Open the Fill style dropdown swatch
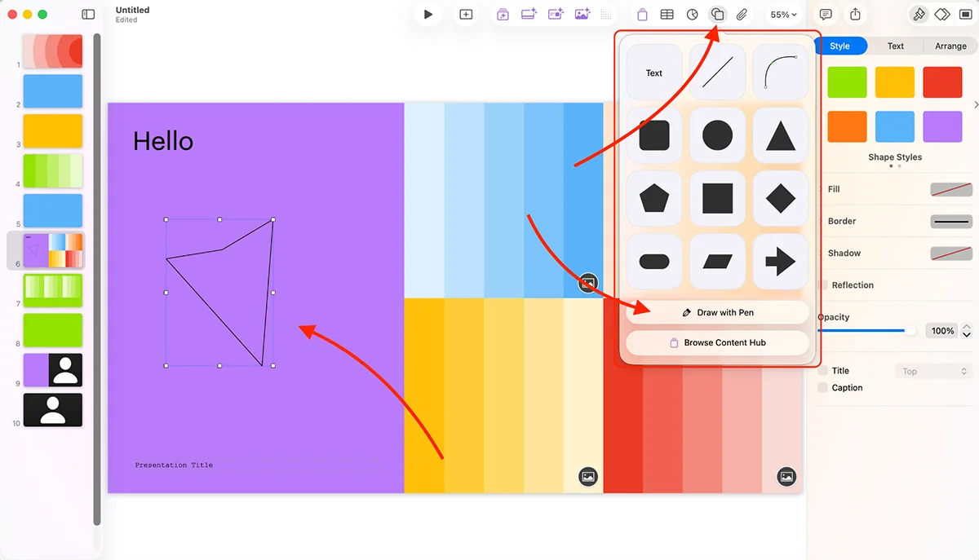Screen dimensions: 979x560 [951, 189]
